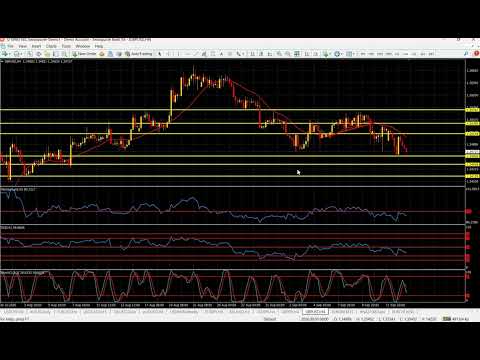Open the Indicators list icon
Viewport: 480px width, 360px height.
click(x=325, y=54)
